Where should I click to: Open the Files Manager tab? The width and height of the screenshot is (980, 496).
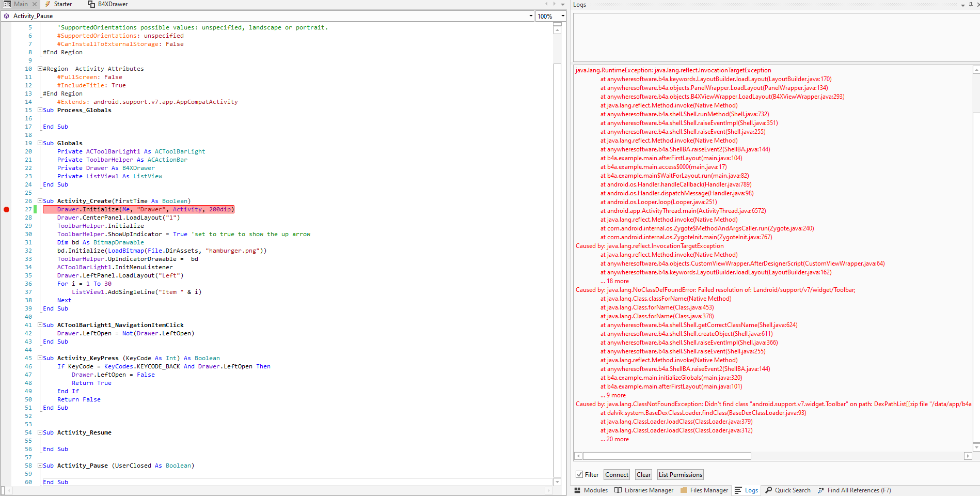pyautogui.click(x=704, y=490)
